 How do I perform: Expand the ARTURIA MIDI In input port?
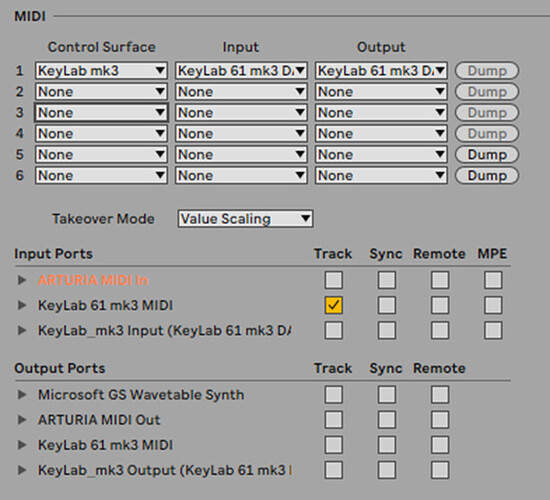(x=22, y=280)
